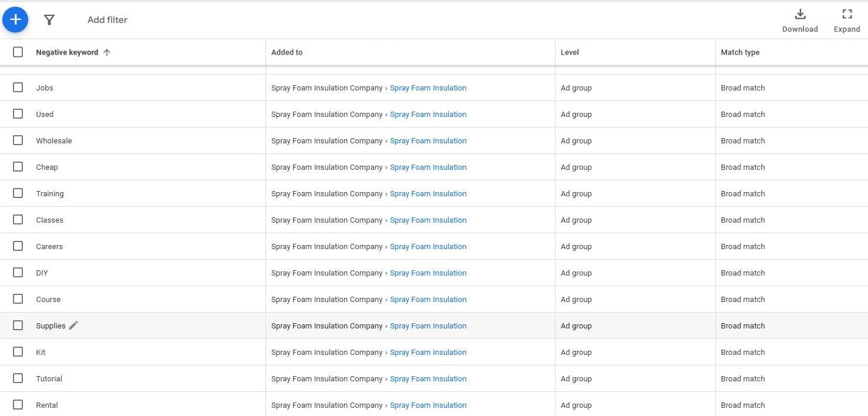Click the pencil edit icon next to Supplies

pyautogui.click(x=73, y=326)
